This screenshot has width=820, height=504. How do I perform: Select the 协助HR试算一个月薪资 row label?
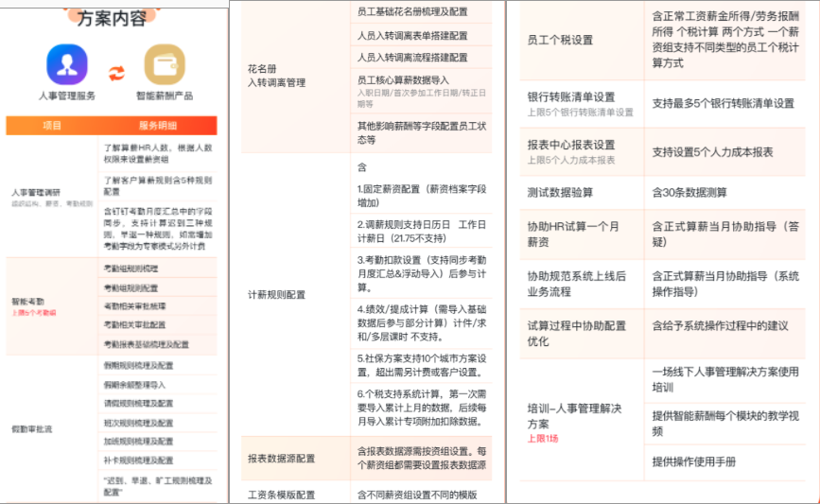click(x=573, y=235)
